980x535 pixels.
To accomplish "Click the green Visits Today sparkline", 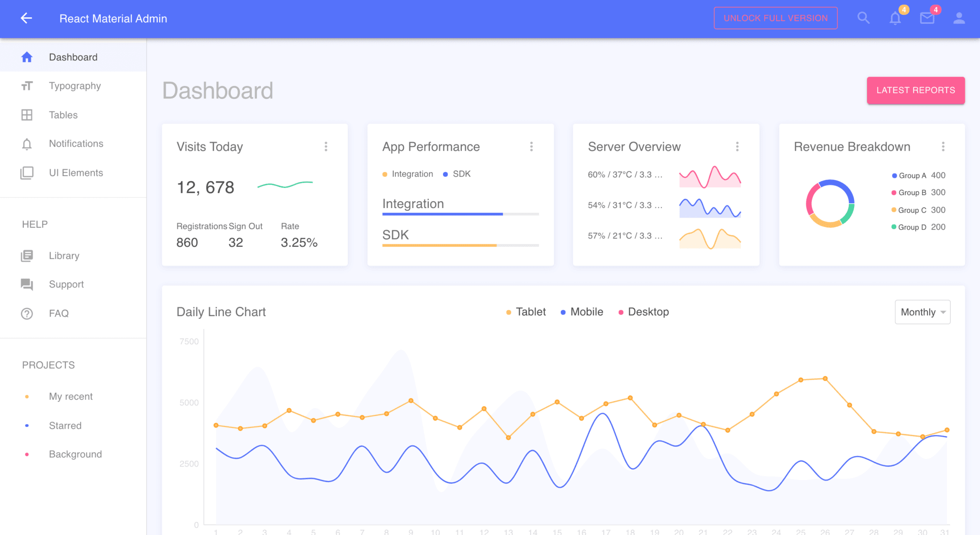I will pyautogui.click(x=285, y=185).
